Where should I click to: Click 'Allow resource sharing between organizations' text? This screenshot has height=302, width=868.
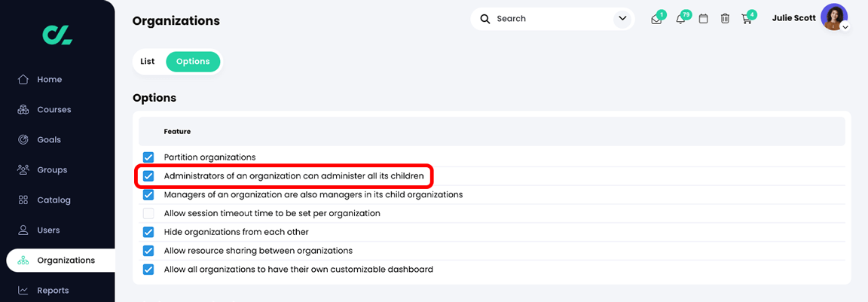258,251
